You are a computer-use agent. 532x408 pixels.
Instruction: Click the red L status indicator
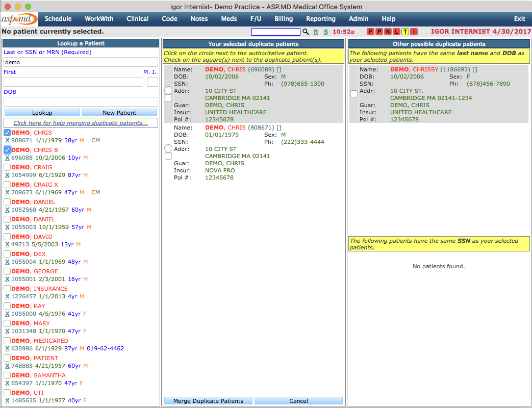tap(396, 32)
